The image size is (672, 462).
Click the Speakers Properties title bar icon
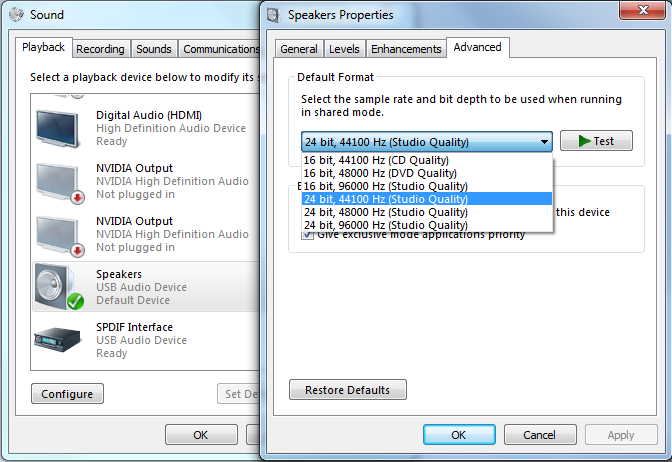(x=273, y=15)
